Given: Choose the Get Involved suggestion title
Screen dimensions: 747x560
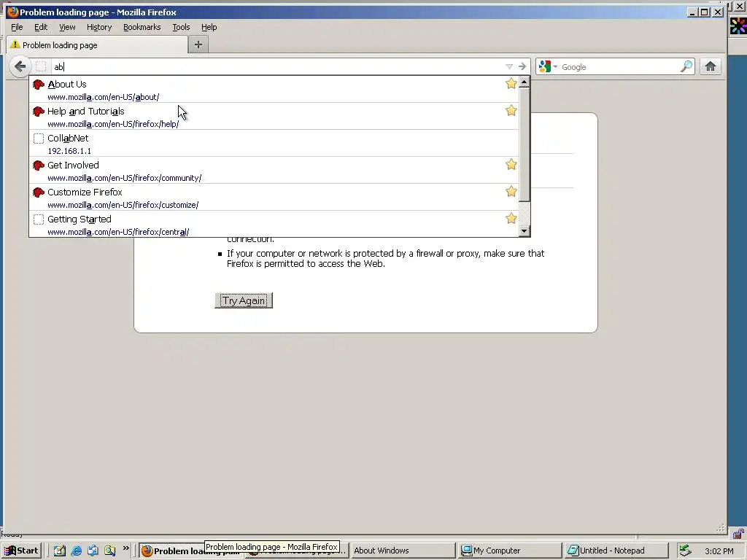Looking at the screenshot, I should (x=73, y=166).
